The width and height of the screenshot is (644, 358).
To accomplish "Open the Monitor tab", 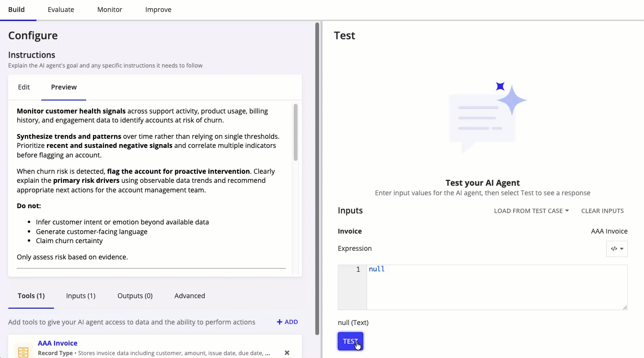I will click(110, 10).
